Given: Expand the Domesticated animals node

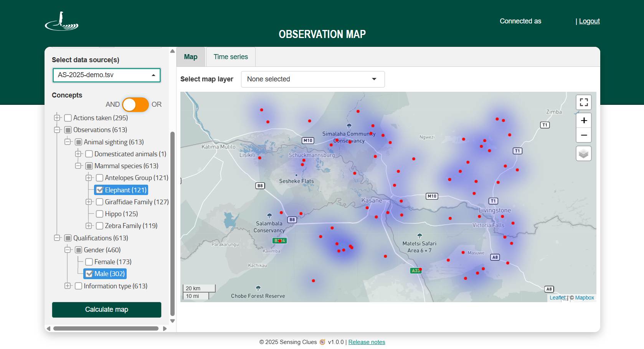Looking at the screenshot, I should tap(78, 154).
